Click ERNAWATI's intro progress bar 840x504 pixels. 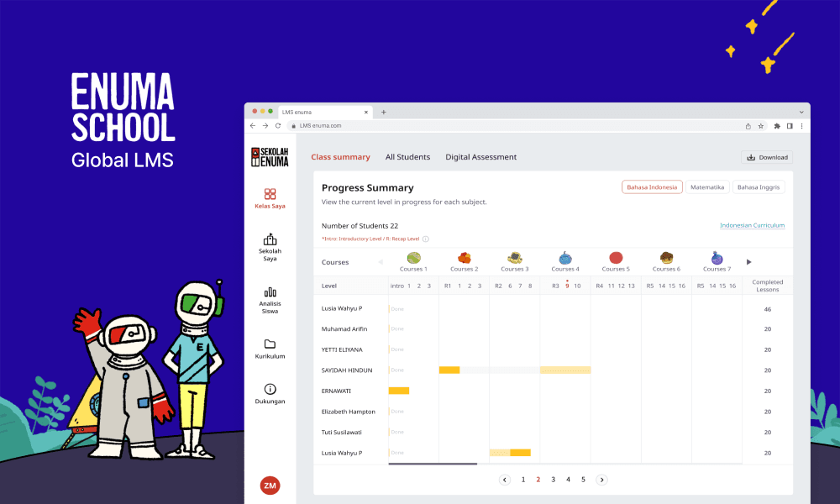(399, 391)
